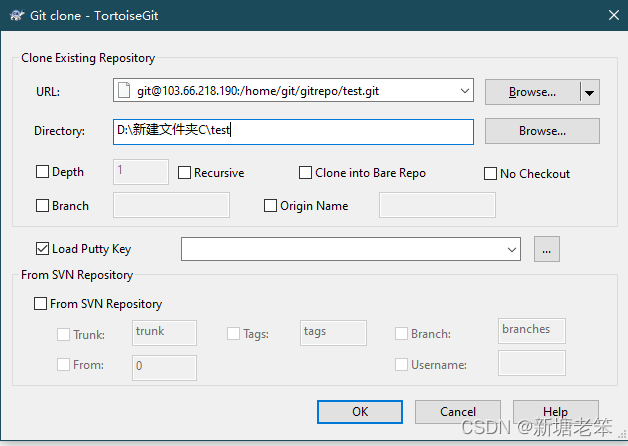This screenshot has height=446, width=628.
Task: Toggle the Username: checkbox
Action: point(401,364)
